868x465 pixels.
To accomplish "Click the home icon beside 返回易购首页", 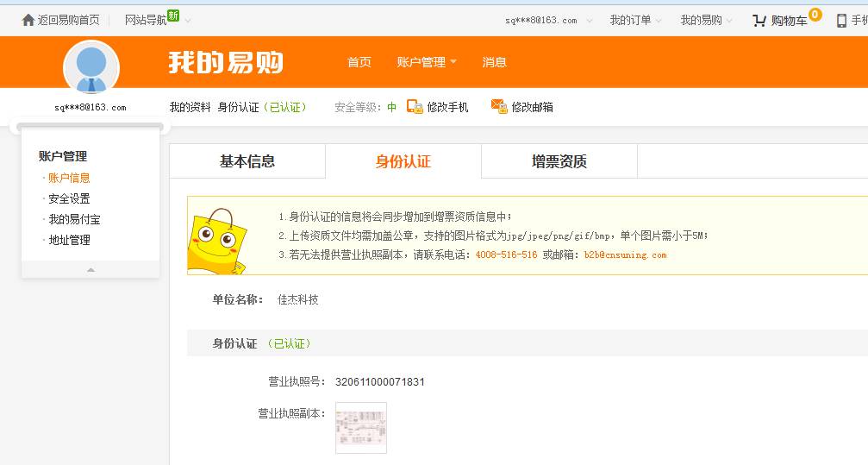I will click(28, 21).
